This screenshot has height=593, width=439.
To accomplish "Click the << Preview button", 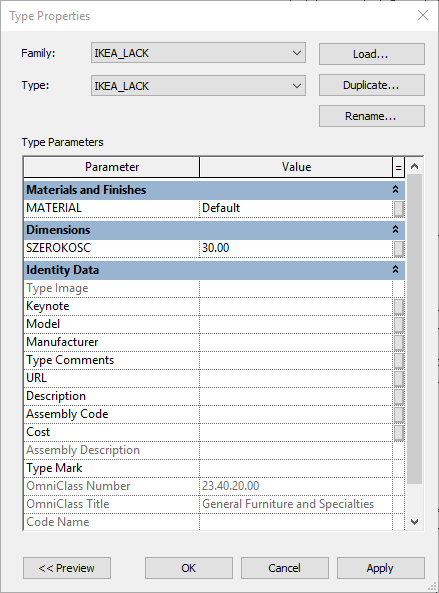I will point(67,568).
